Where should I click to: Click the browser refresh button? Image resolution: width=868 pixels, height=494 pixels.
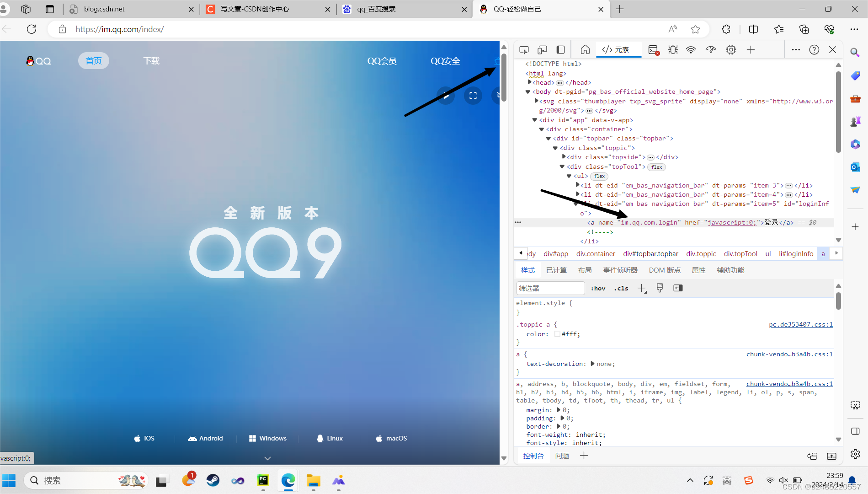[x=32, y=29]
